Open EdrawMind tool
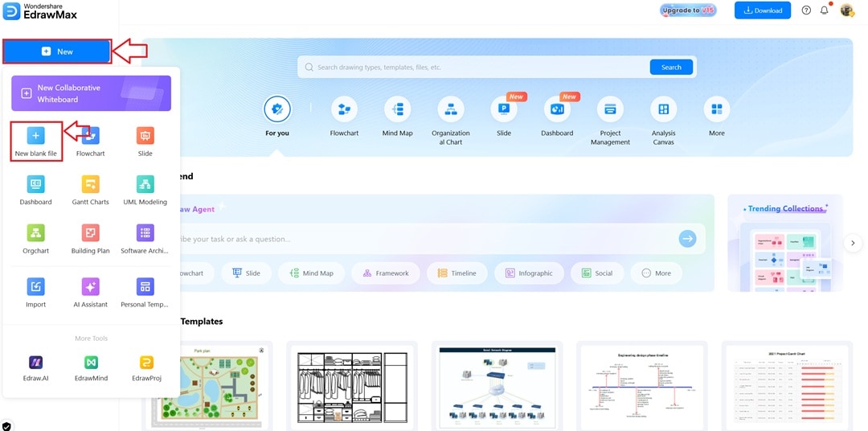868x431 pixels. pos(92,369)
